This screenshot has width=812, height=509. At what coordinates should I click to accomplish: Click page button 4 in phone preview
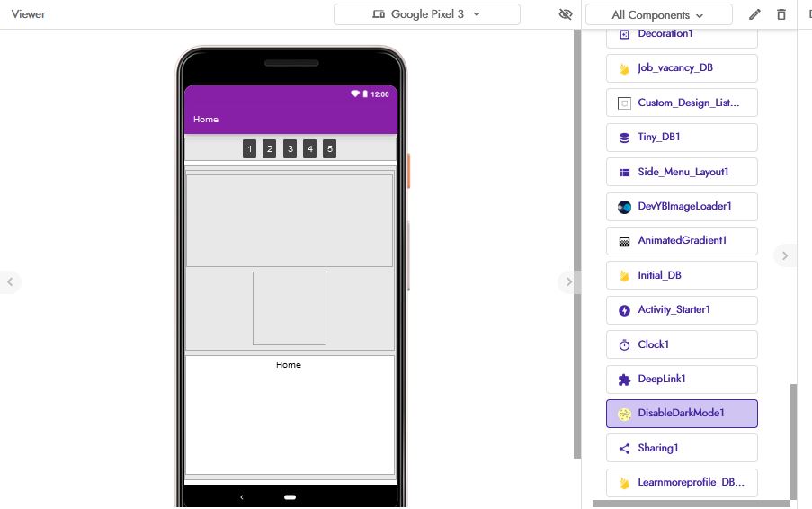coord(309,149)
